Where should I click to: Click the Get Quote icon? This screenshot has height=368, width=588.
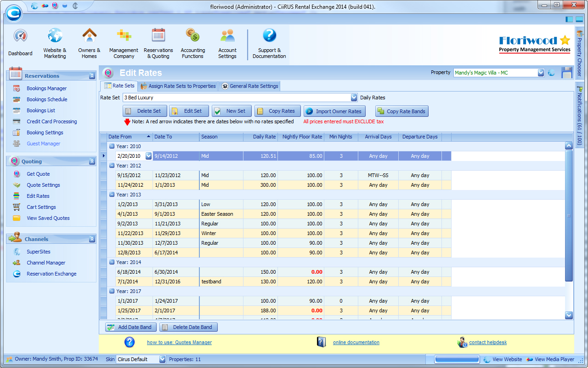point(17,174)
